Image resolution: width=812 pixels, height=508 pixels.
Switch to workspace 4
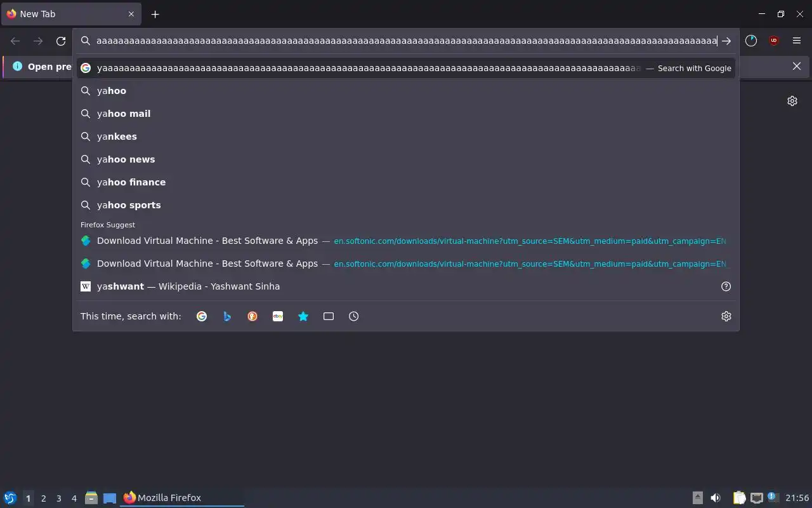click(x=74, y=498)
